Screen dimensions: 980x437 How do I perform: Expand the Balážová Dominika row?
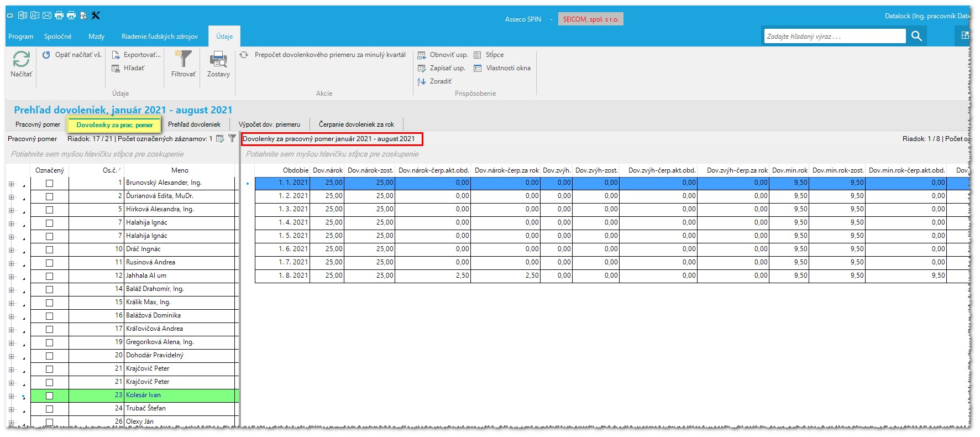point(11,316)
